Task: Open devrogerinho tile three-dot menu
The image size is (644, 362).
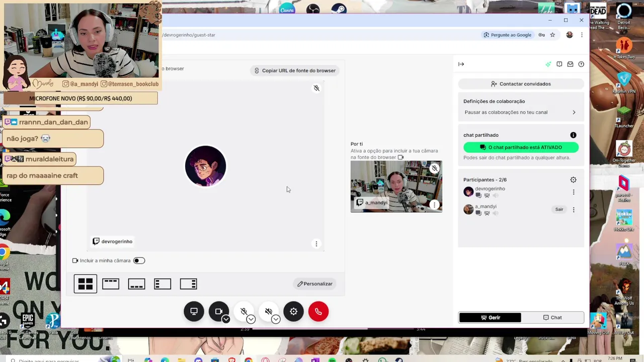Action: [316, 244]
